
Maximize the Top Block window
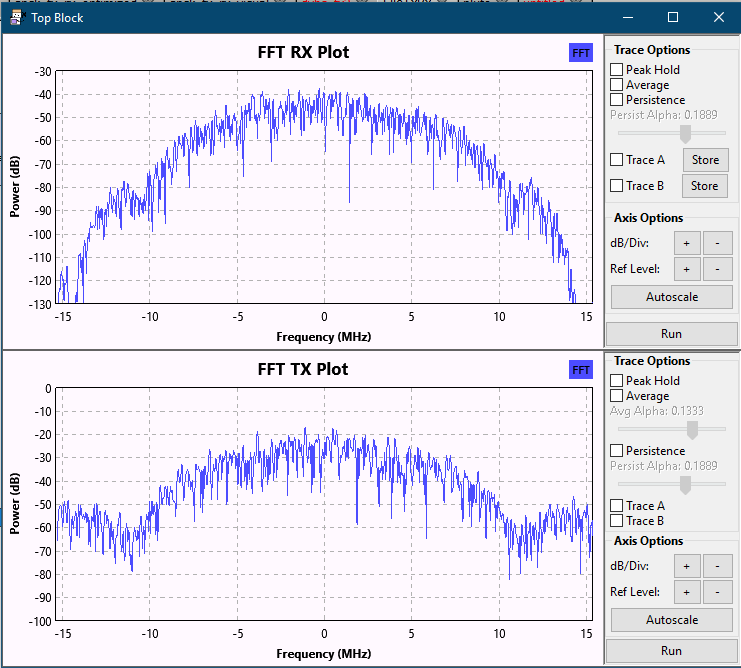pos(673,17)
